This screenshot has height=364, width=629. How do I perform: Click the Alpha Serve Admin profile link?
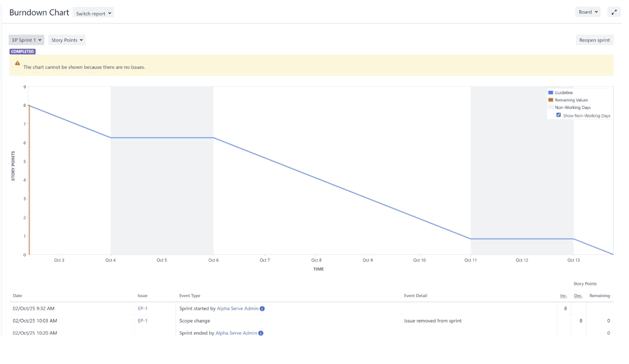coord(237,308)
